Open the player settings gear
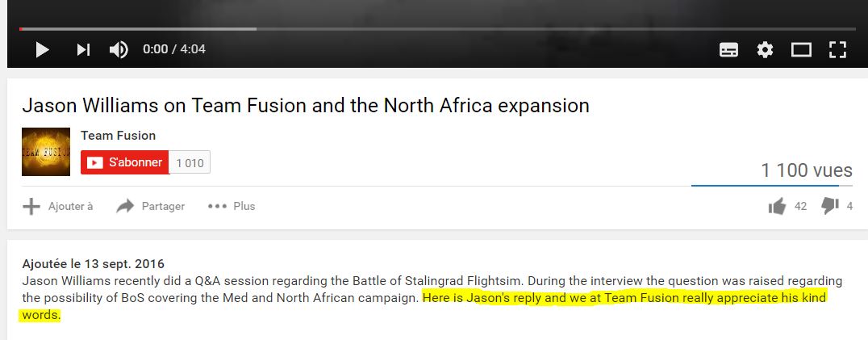Screen dimensions: 868x340 tap(765, 50)
